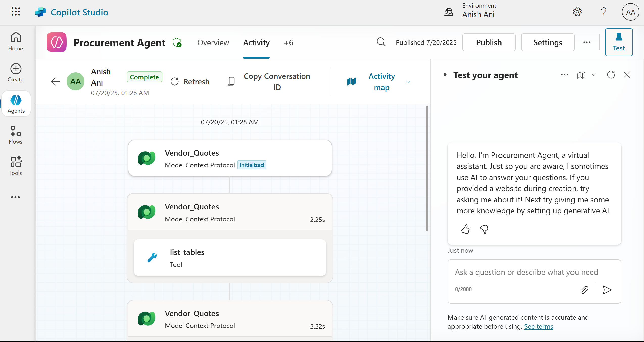Viewport: 644px width, 342px height.
Task: Open the +6 more tabs menu
Action: click(x=288, y=42)
